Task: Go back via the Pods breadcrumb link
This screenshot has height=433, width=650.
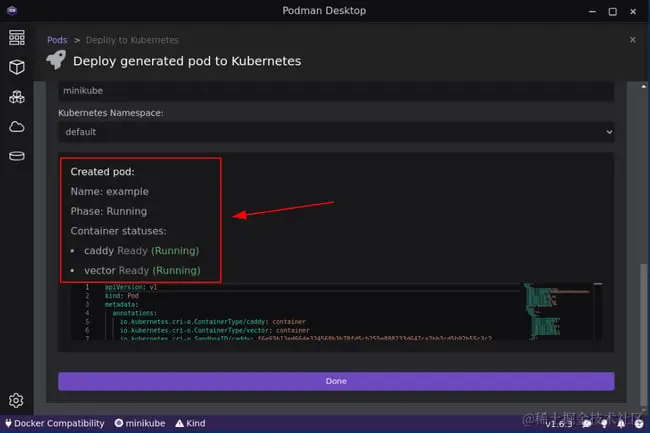Action: click(x=57, y=40)
